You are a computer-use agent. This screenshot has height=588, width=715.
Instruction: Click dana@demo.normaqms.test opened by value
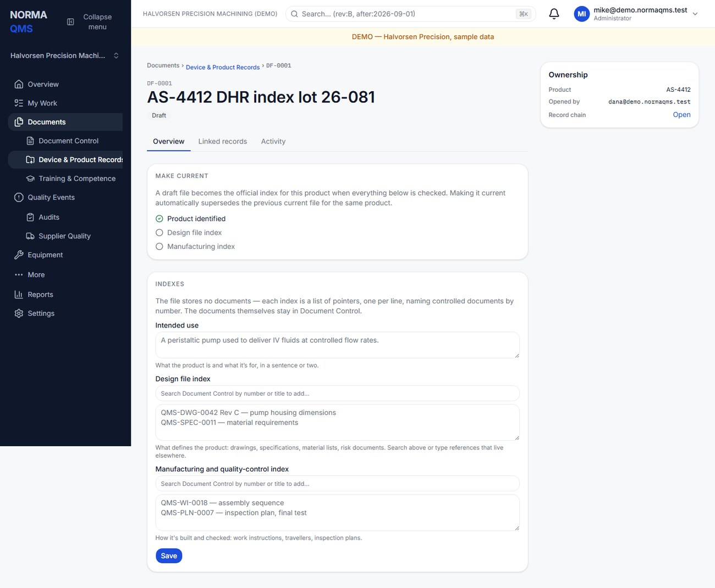point(649,102)
